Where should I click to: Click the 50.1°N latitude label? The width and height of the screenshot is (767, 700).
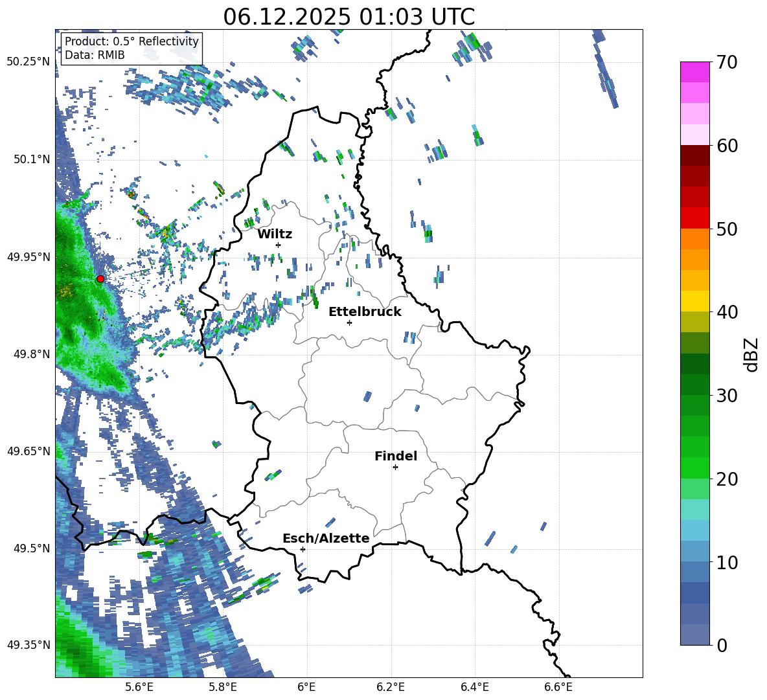click(x=32, y=159)
